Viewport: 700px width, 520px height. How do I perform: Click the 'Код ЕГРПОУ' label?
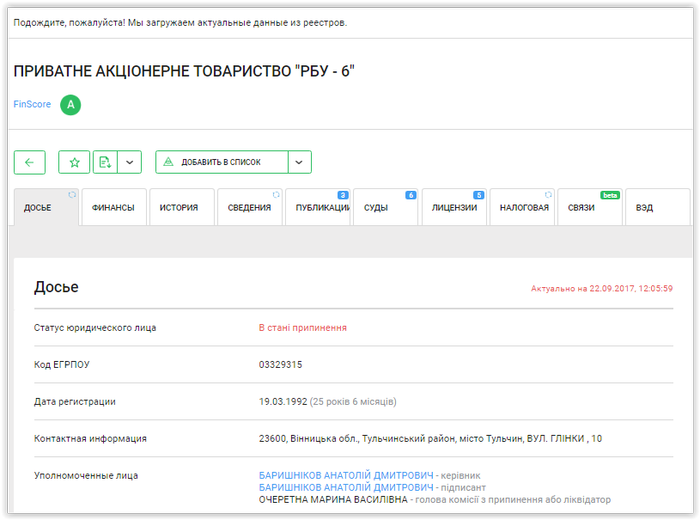click(62, 365)
